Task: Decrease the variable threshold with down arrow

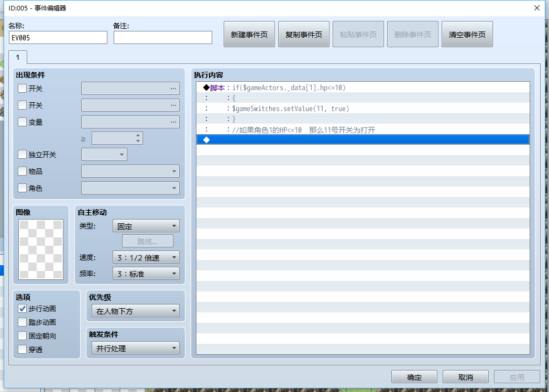Action: point(138,141)
